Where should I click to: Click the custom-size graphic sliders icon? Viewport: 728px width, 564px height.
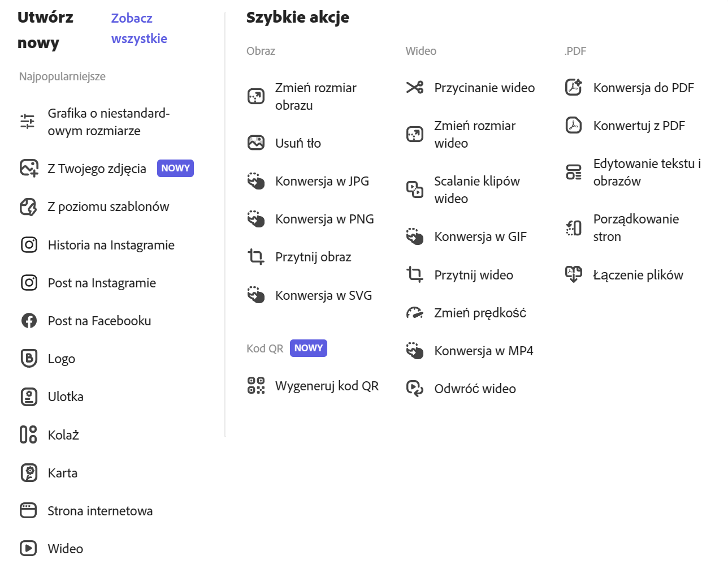(28, 122)
